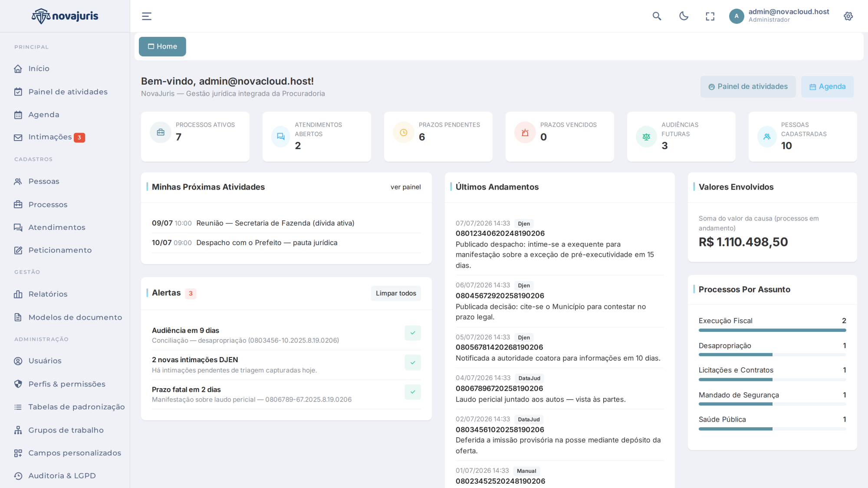Switch to dark mode moon icon
Image resolution: width=868 pixels, height=488 pixels.
[684, 16]
